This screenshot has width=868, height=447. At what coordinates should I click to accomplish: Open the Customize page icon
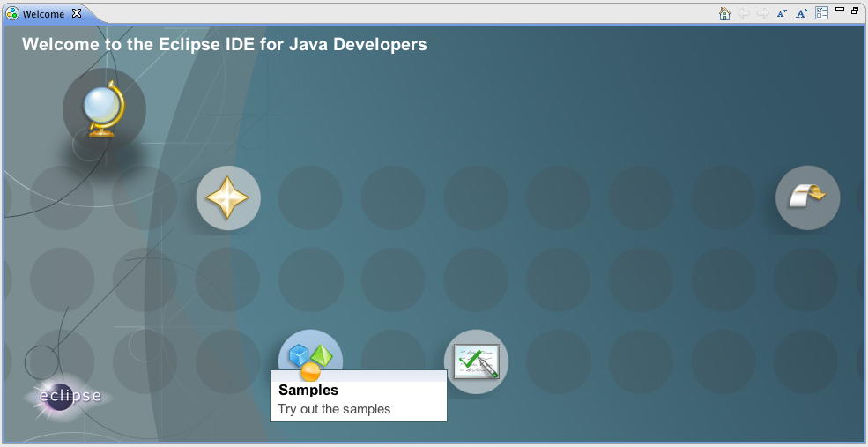coord(821,13)
